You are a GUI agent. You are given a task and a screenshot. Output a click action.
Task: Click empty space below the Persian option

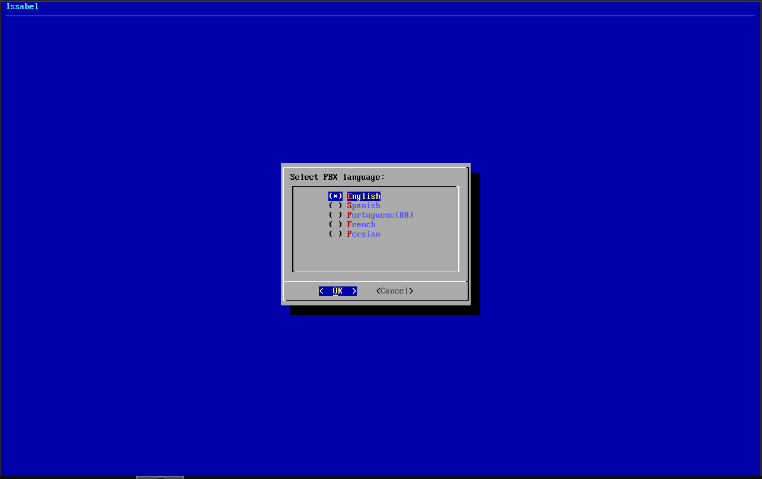(x=375, y=255)
